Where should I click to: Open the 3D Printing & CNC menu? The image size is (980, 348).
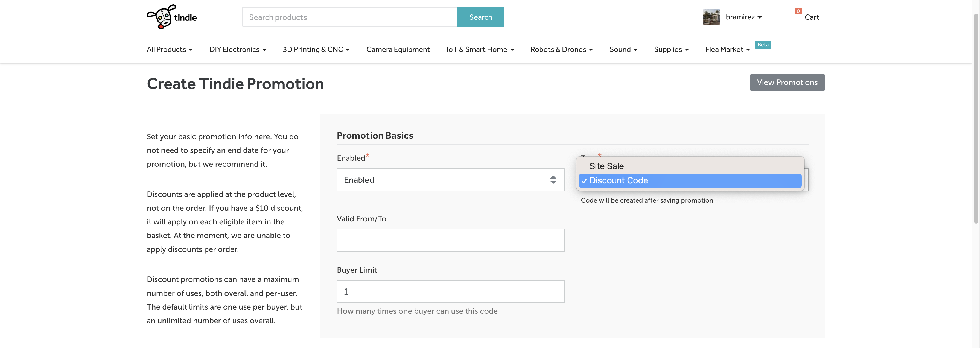(316, 49)
